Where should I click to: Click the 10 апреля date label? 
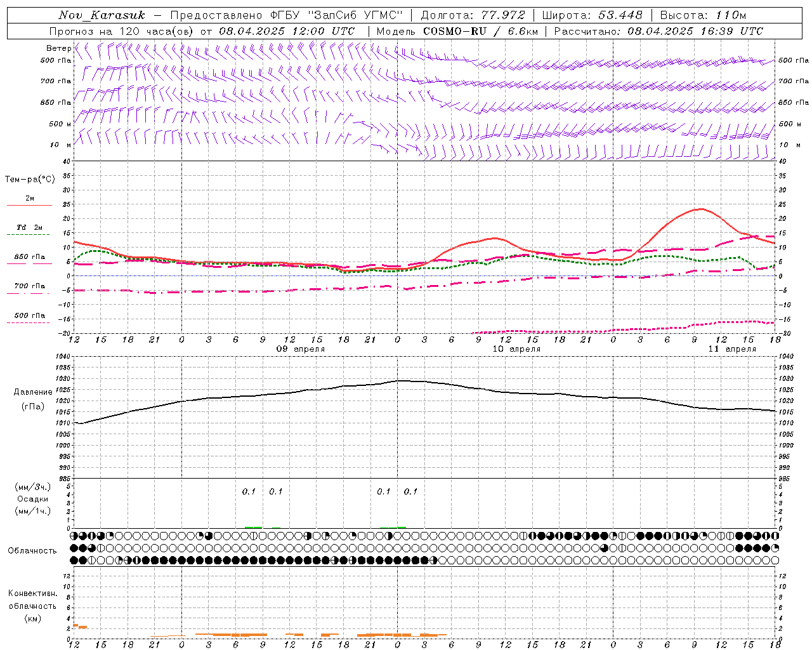coord(516,349)
